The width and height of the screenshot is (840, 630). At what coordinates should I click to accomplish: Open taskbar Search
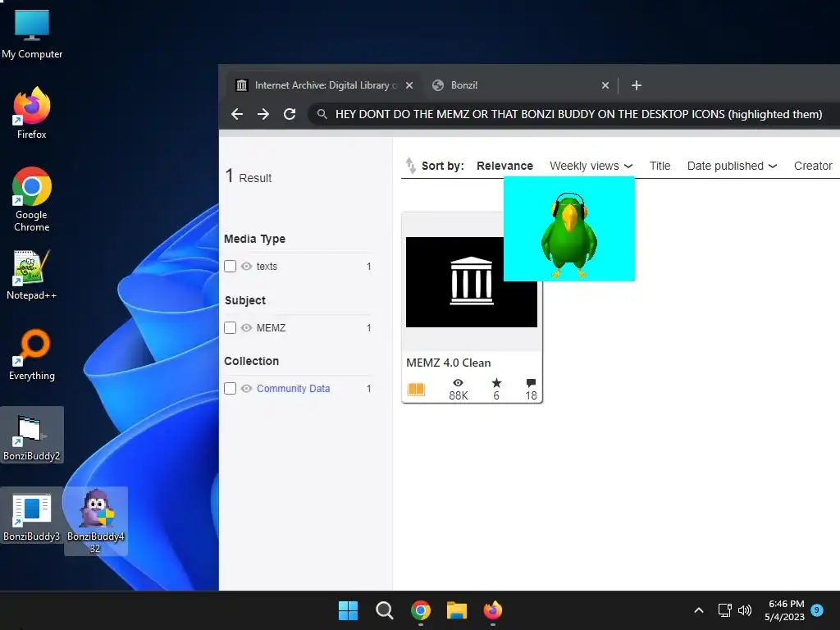(x=384, y=610)
